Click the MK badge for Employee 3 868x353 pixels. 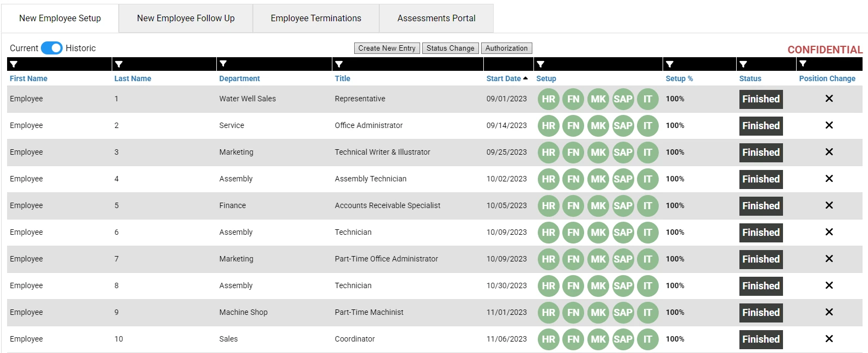point(598,153)
